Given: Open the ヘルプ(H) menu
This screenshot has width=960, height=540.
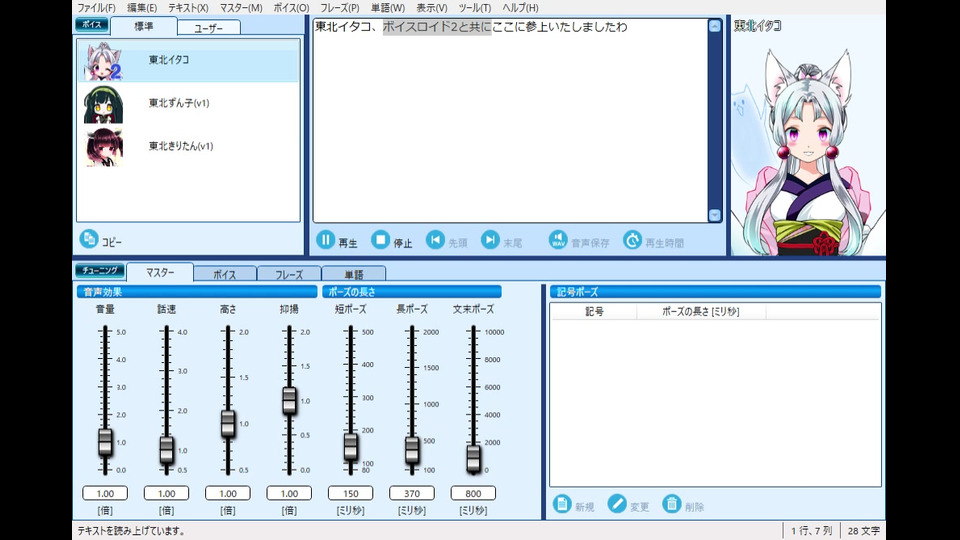Looking at the screenshot, I should (520, 7).
